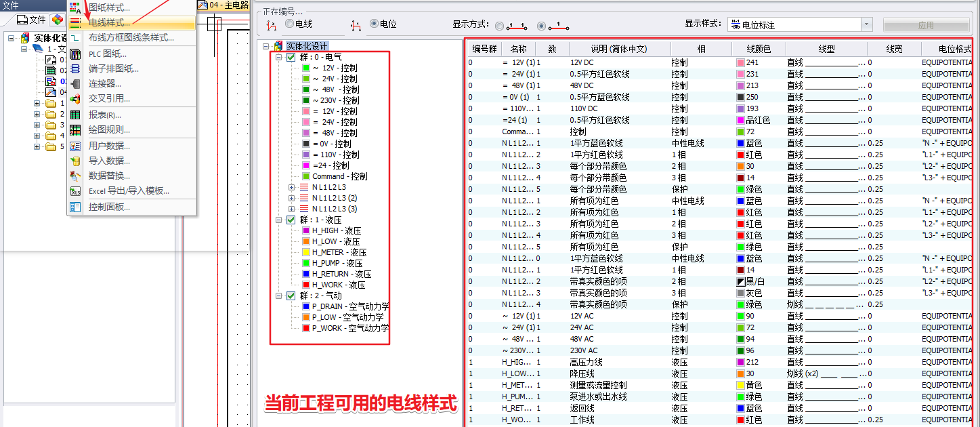Click the pink 241 color swatch for 12V DC
The width and height of the screenshot is (980, 427).
click(740, 63)
